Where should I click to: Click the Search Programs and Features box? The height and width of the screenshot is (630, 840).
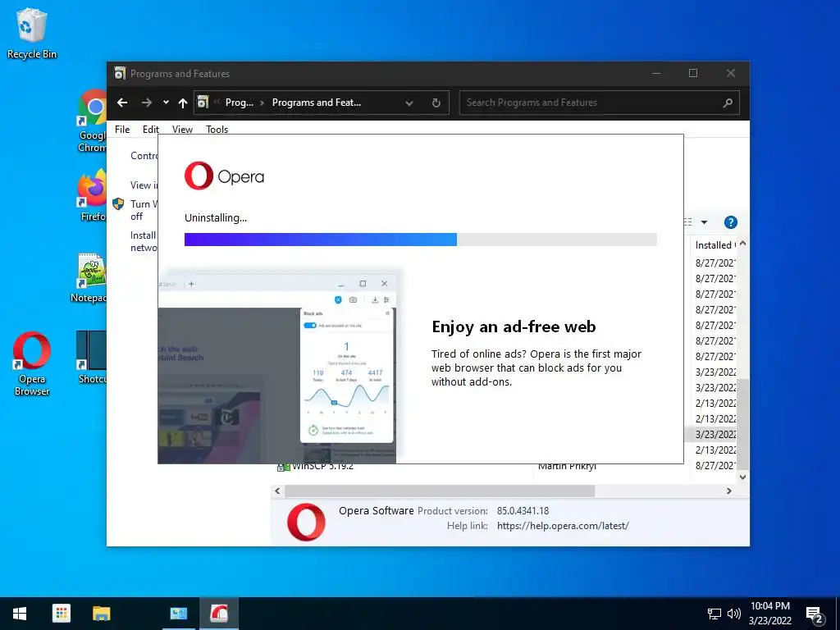tap(599, 103)
